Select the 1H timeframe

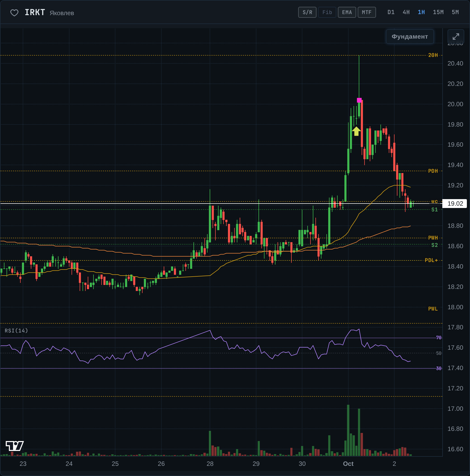pos(421,12)
